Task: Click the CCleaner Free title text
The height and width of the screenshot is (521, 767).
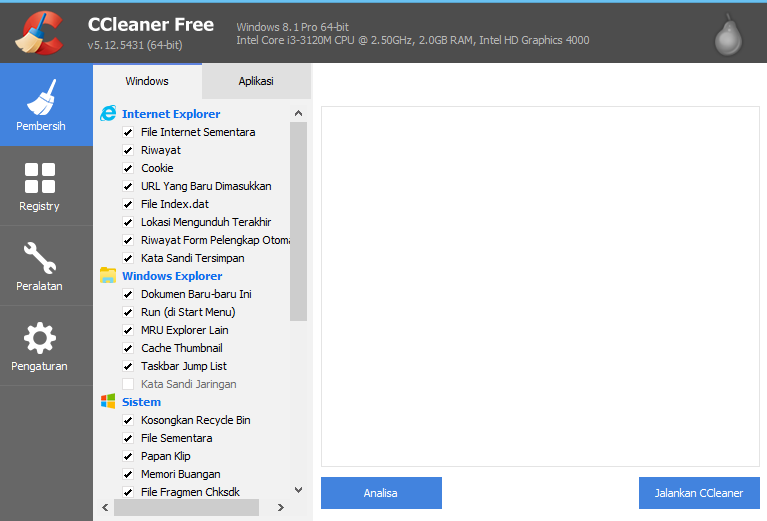Action: pos(151,24)
